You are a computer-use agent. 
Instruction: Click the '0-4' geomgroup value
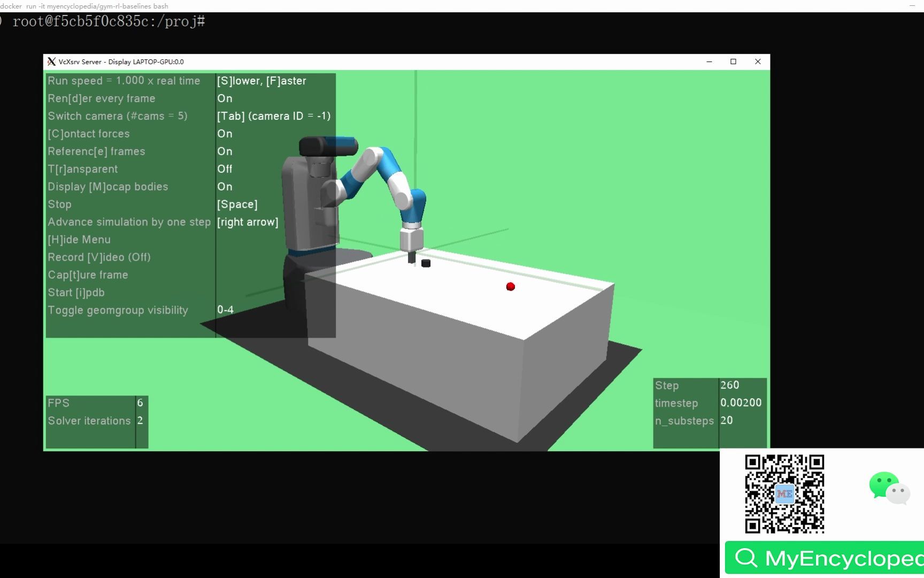(225, 310)
